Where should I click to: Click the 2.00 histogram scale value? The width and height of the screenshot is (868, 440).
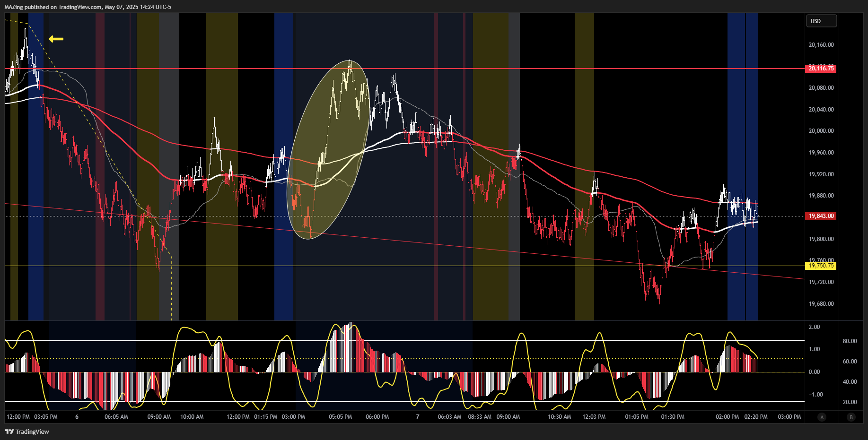pyautogui.click(x=815, y=327)
